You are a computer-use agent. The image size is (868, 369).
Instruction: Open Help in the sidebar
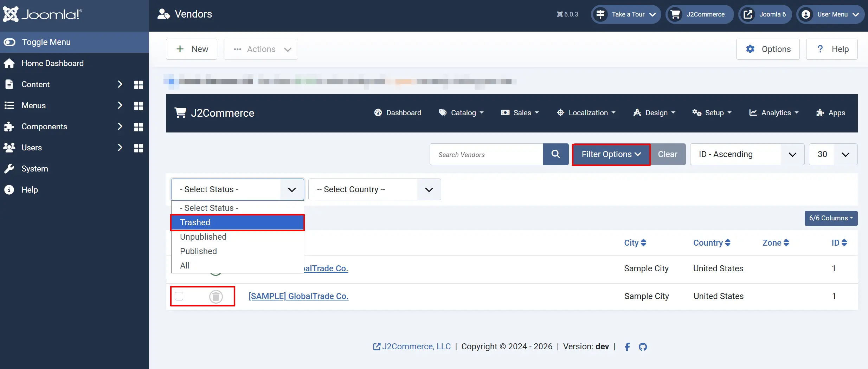point(30,190)
